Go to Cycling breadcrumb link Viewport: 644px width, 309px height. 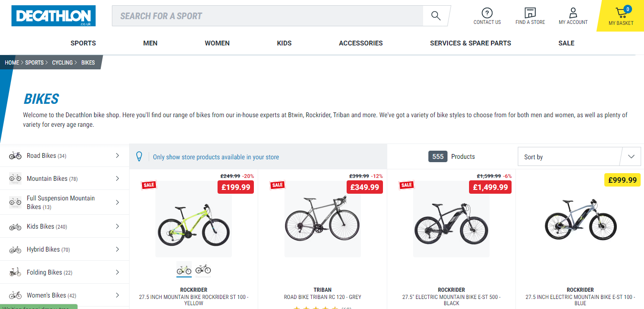(63, 63)
